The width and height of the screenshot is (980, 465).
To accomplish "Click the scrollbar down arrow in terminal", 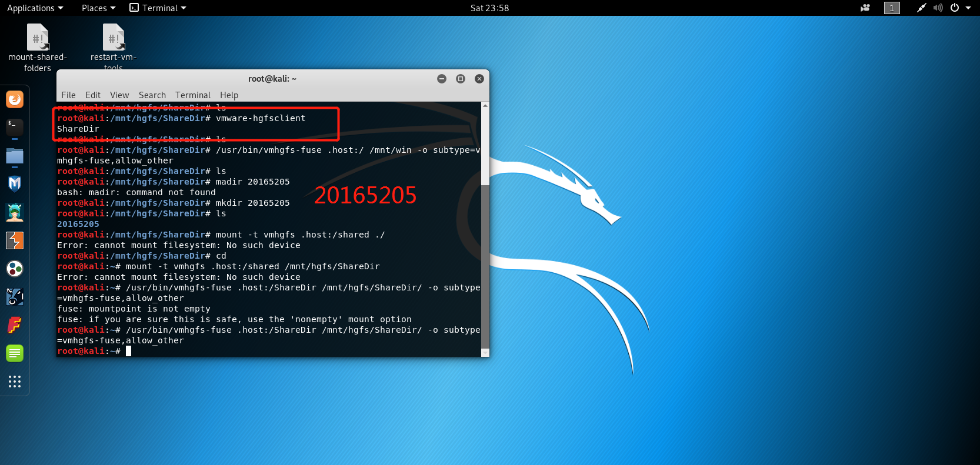I will [485, 353].
